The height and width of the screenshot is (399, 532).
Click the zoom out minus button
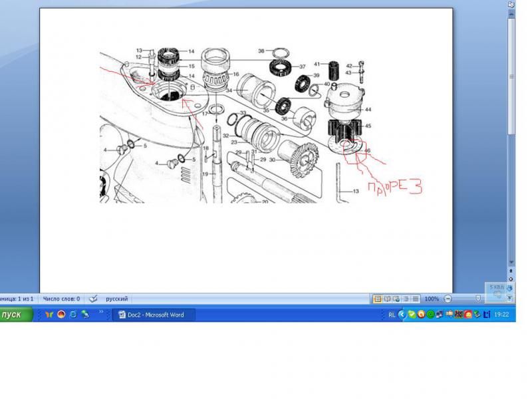click(x=448, y=299)
